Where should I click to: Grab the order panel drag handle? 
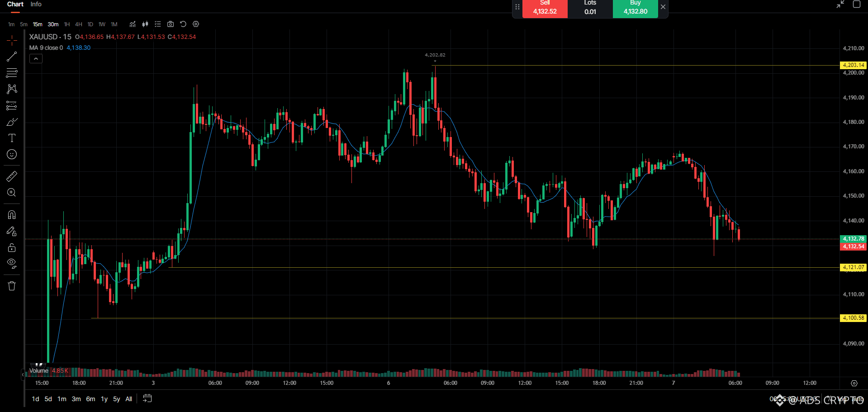(517, 7)
